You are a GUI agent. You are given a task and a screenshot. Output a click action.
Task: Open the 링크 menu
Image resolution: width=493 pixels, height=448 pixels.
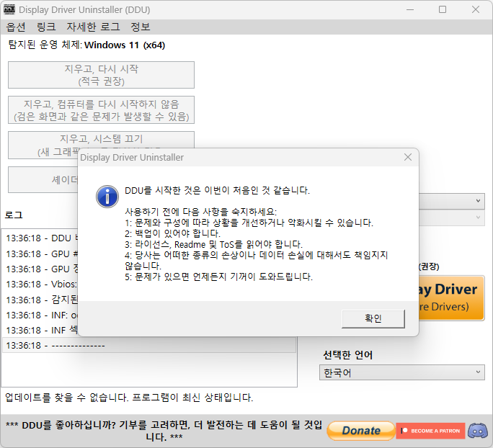(46, 27)
